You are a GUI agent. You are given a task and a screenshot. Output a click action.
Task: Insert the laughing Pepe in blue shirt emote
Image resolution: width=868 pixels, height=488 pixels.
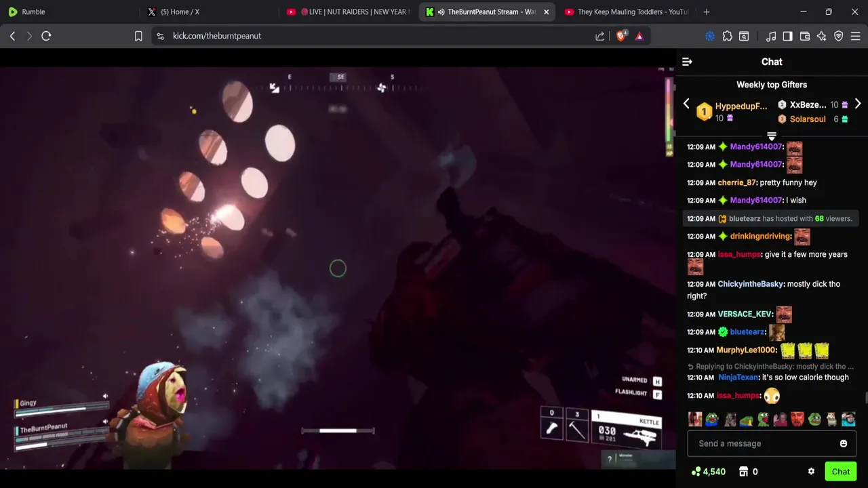click(x=712, y=420)
